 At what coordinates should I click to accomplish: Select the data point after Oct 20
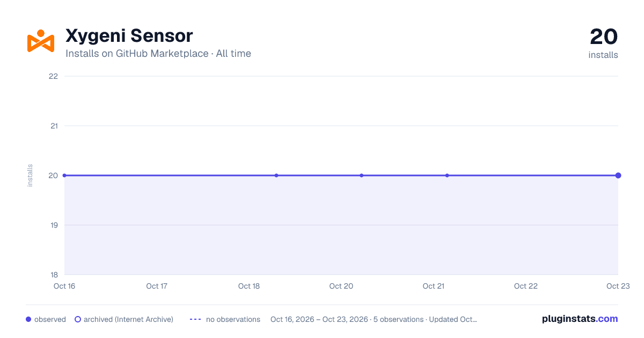tap(362, 175)
